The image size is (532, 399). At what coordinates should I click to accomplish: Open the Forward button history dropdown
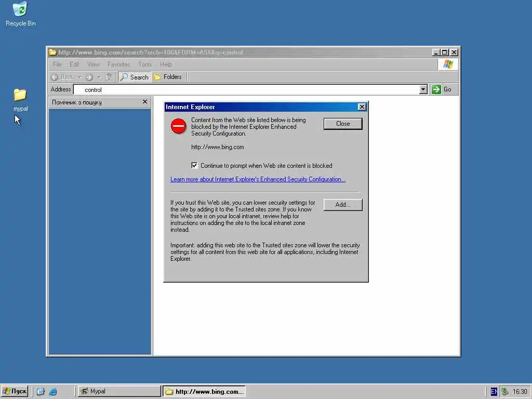pos(99,77)
